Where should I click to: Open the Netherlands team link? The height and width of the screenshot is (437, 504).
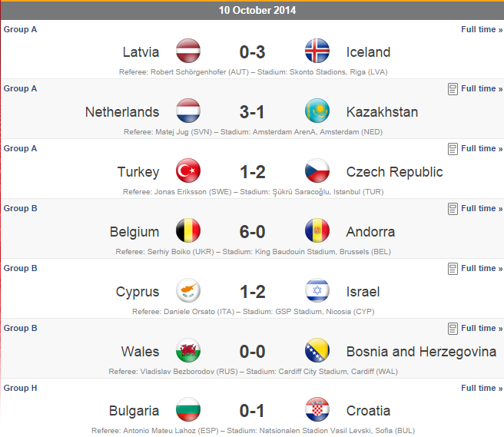[x=122, y=112]
